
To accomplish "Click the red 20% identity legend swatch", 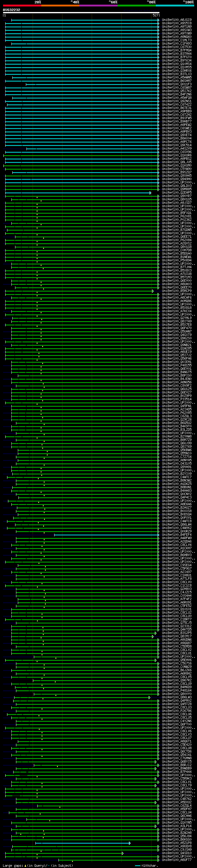I will (22, 6).
